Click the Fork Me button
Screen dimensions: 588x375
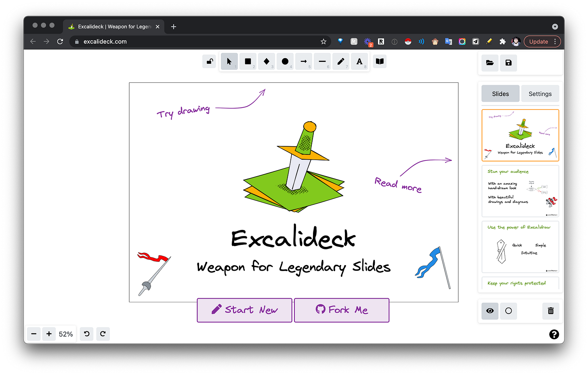(342, 310)
